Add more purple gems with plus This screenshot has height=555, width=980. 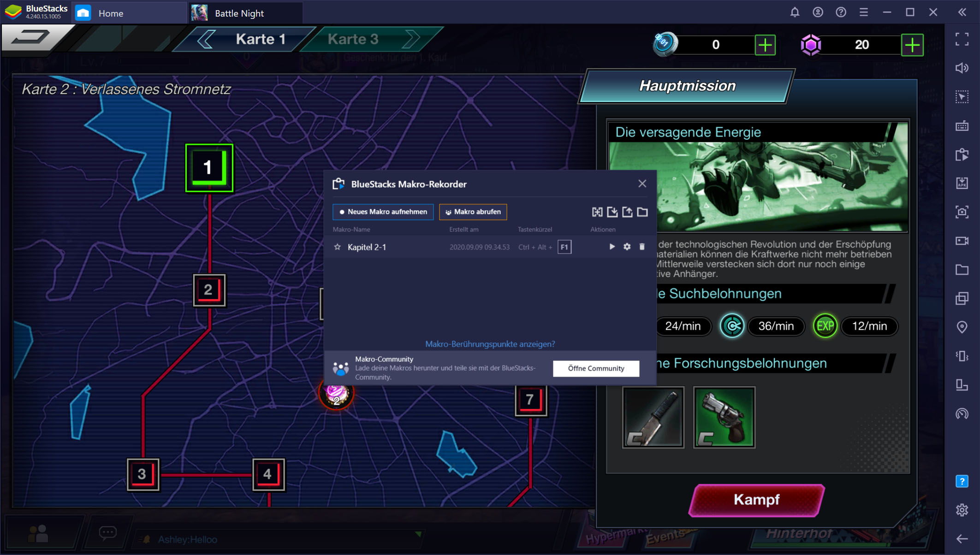click(912, 45)
